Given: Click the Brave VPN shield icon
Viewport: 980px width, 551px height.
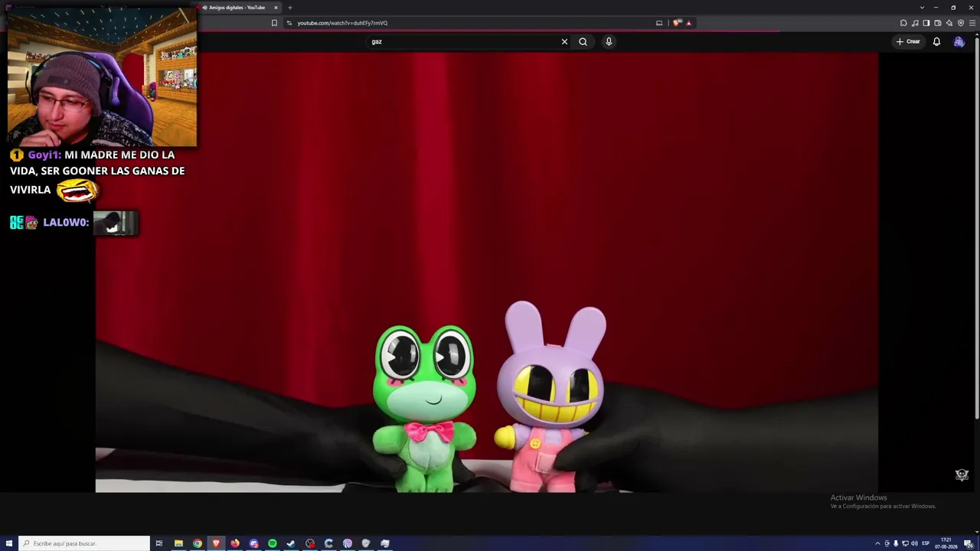Looking at the screenshot, I should (961, 23).
